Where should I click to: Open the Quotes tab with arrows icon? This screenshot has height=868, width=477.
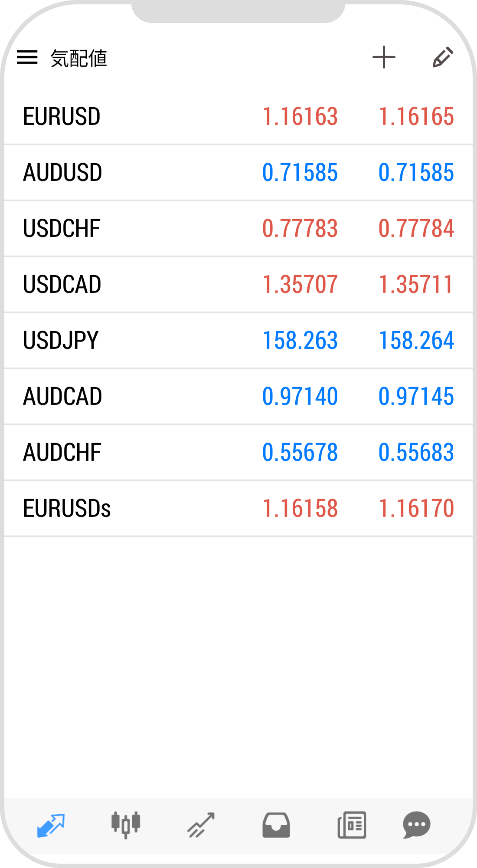[51, 825]
